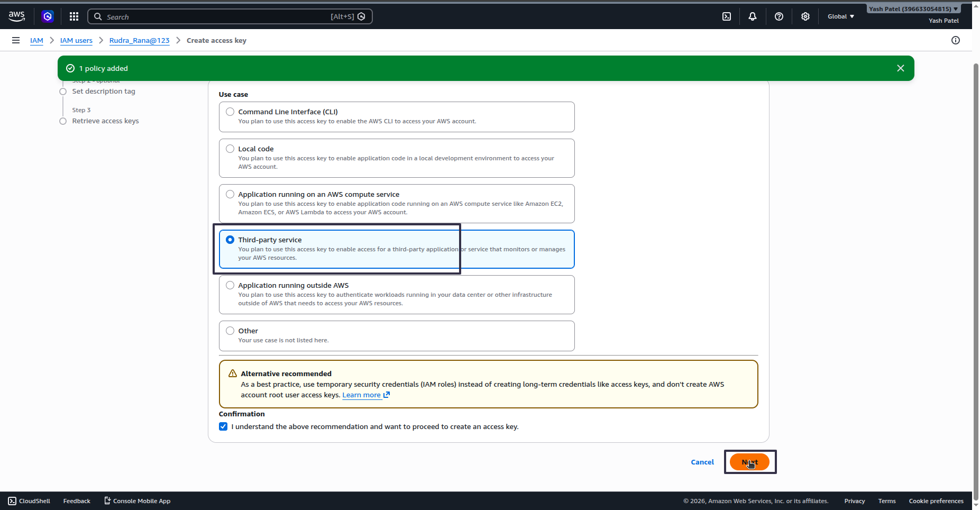Click the Amazon Q icon in search bar
Screen dimensions: 980x510
[362, 16]
